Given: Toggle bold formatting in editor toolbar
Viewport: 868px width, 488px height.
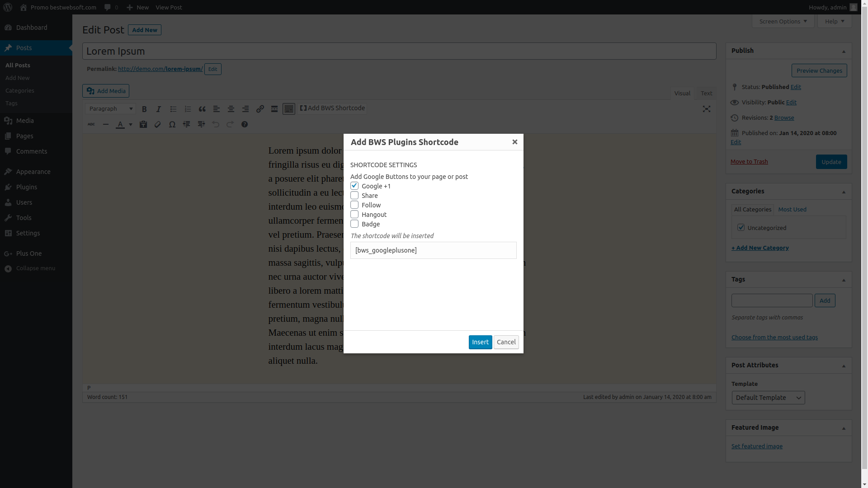Looking at the screenshot, I should coord(144,109).
